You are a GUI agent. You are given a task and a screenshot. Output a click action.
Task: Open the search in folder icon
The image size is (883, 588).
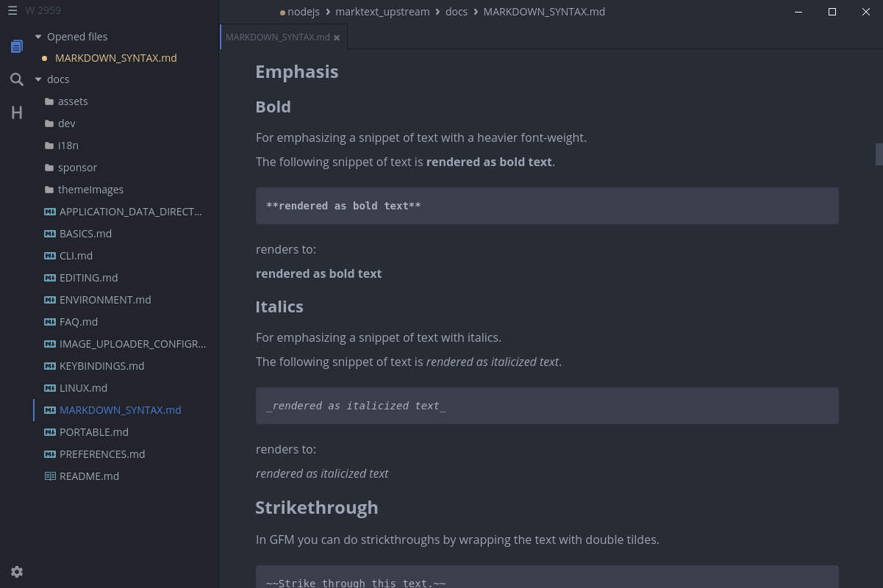click(x=16, y=79)
